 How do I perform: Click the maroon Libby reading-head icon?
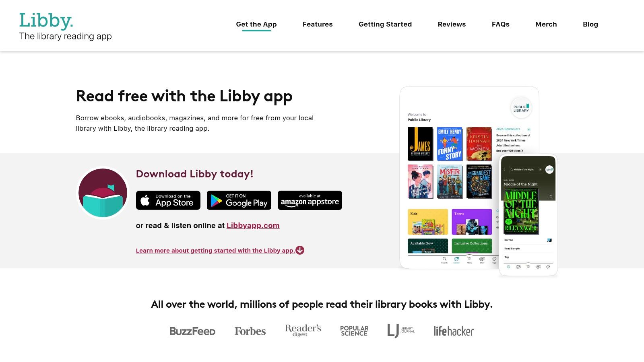pos(103,193)
